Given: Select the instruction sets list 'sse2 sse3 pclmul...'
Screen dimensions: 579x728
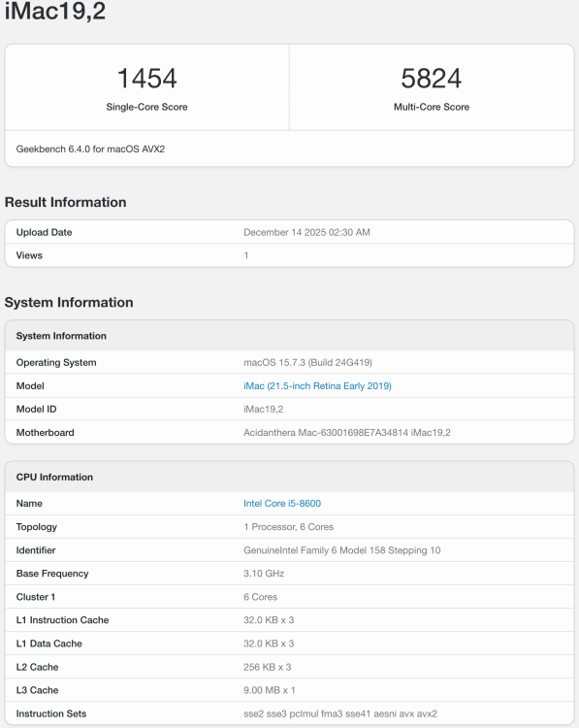Looking at the screenshot, I should click(340, 713).
